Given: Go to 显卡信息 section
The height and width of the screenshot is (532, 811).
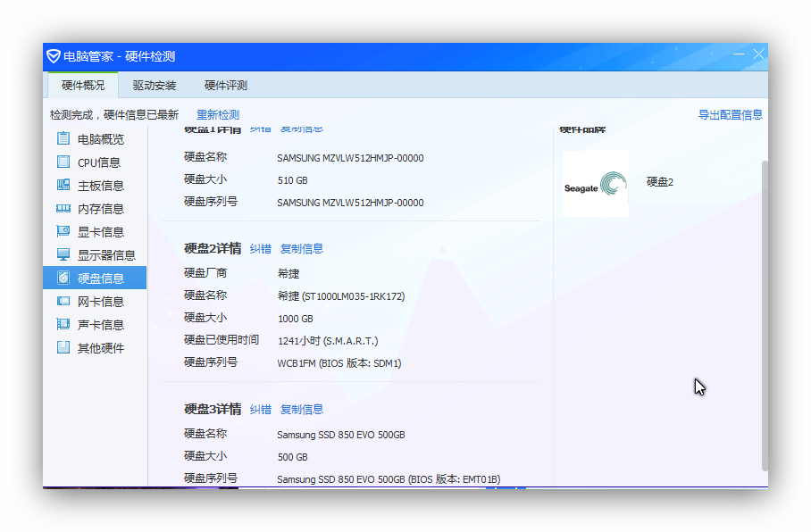Looking at the screenshot, I should 96,232.
